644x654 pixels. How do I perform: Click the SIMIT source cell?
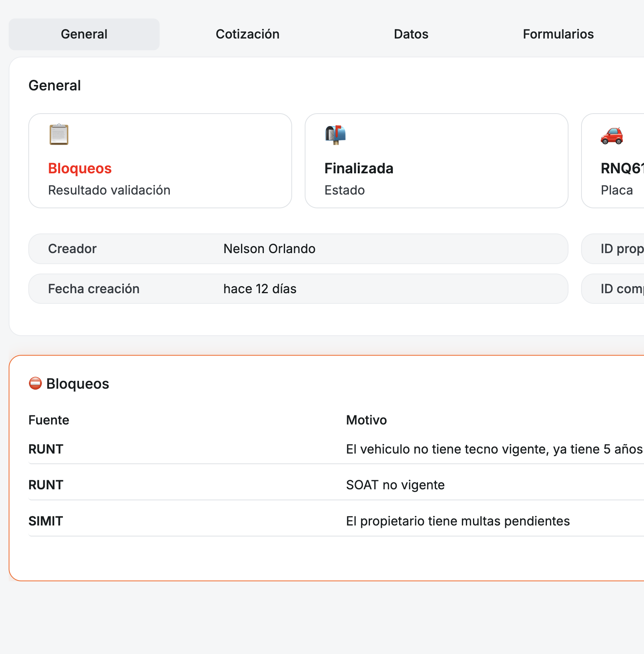[46, 521]
